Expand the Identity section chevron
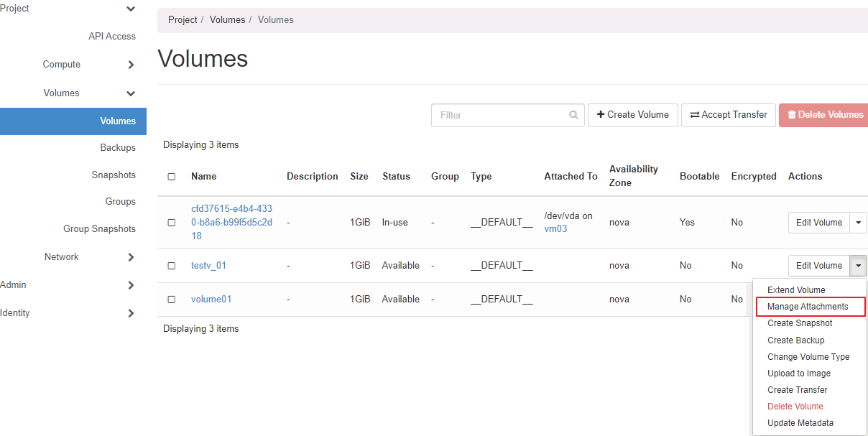This screenshot has height=436, width=868. coord(131,313)
